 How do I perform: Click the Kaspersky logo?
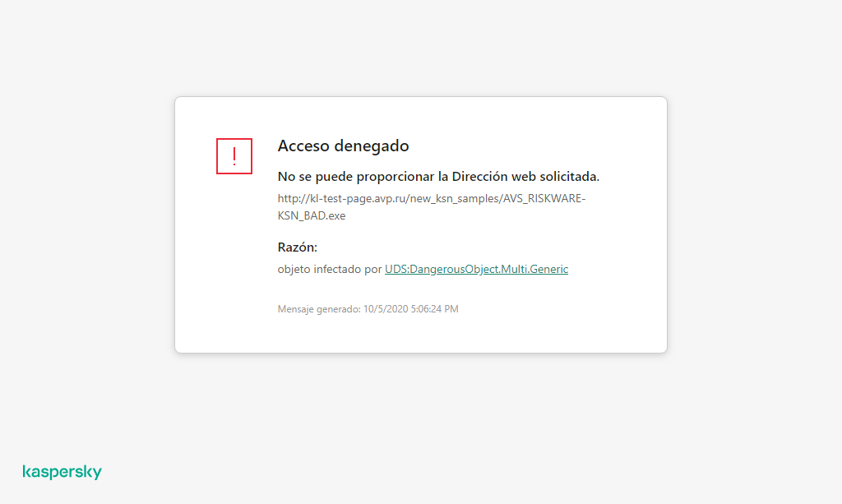62,472
